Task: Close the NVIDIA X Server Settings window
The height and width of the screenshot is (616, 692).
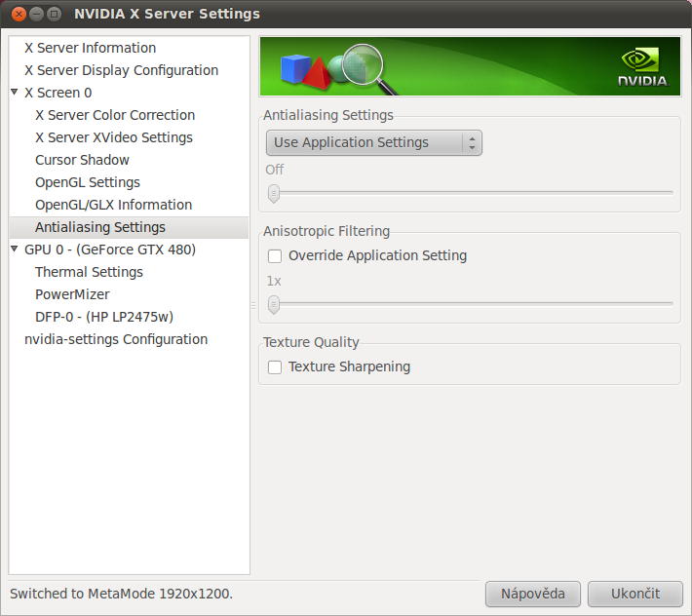Action: 19,14
